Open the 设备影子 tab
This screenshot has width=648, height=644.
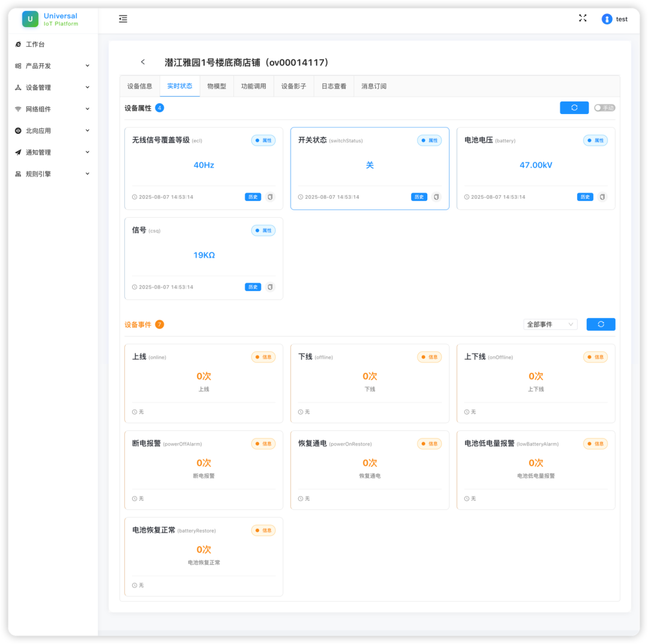293,86
